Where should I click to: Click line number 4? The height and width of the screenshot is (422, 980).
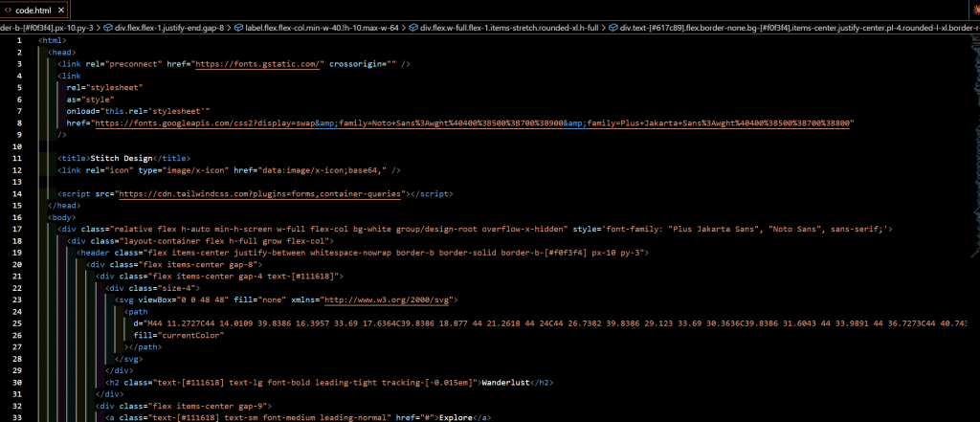[19, 76]
